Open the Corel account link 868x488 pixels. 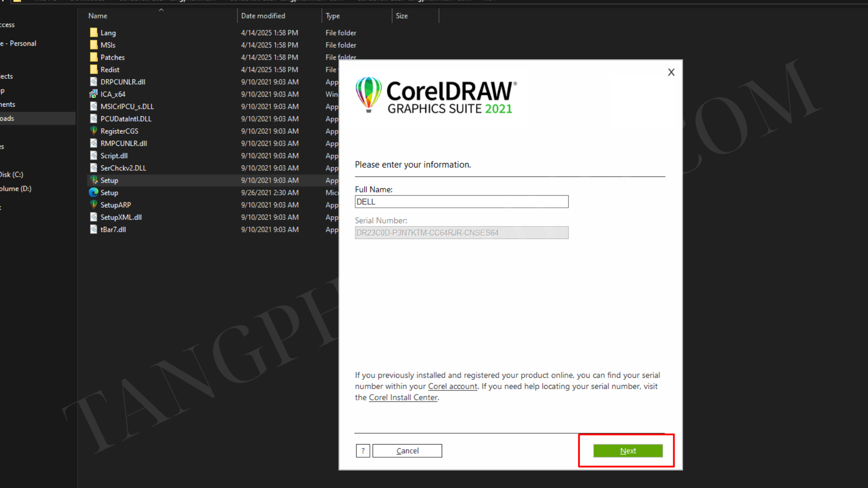pyautogui.click(x=452, y=386)
